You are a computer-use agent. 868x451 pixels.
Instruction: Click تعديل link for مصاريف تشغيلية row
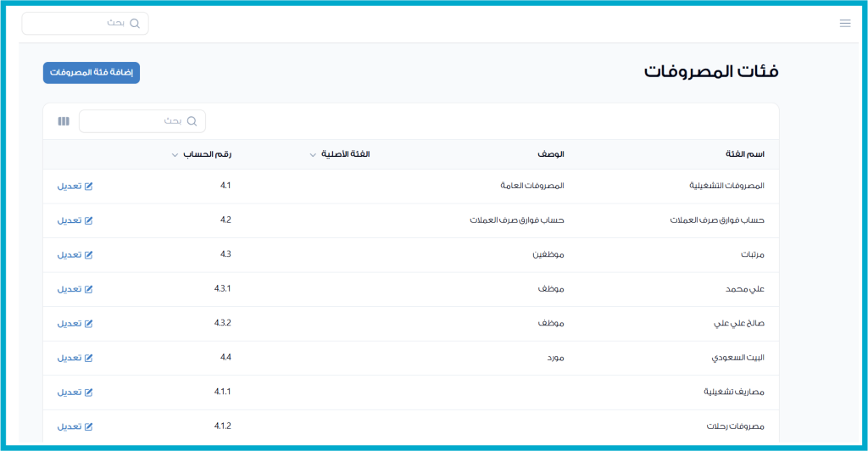70,392
